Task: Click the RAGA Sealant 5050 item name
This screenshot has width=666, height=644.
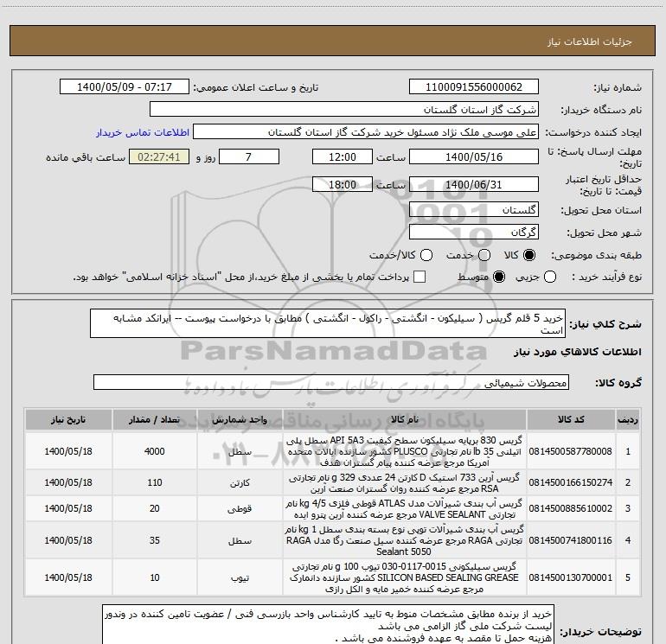Action: point(405,540)
